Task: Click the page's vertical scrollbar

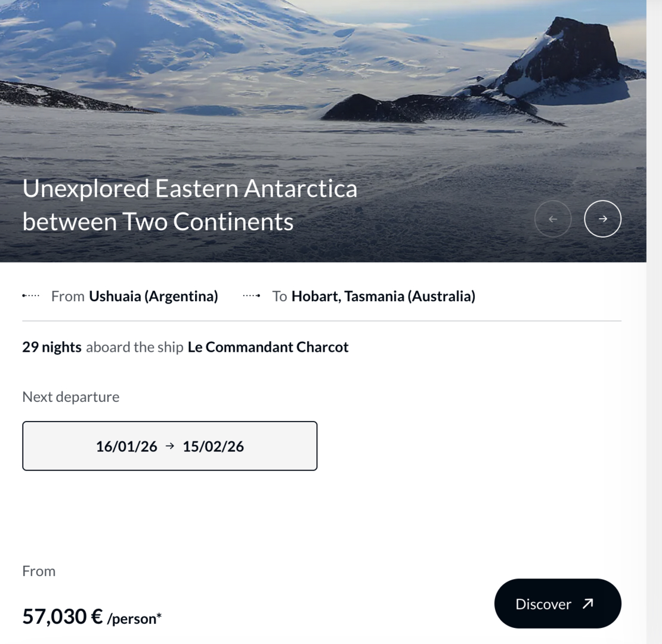Action: click(x=654, y=322)
